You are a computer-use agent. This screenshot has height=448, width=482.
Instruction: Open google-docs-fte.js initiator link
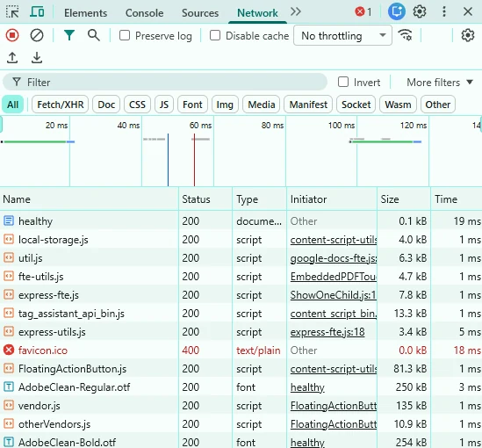334,258
